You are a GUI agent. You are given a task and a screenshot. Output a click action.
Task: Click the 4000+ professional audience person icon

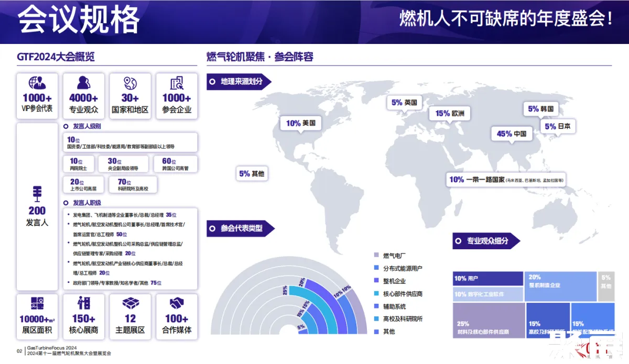[83, 83]
